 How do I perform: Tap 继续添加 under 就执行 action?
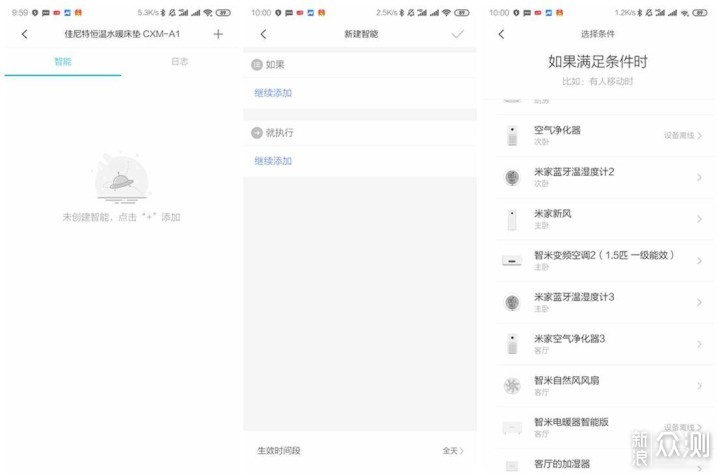pyautogui.click(x=273, y=161)
